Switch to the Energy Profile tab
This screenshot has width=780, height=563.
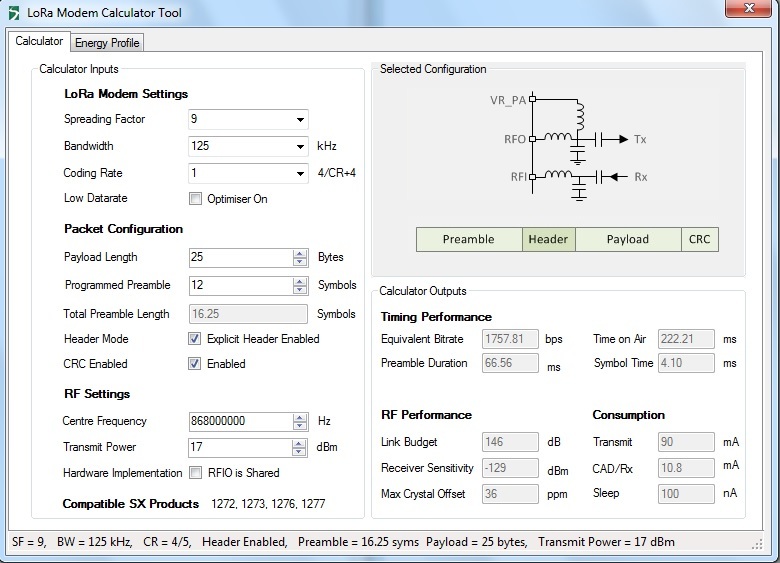(107, 43)
